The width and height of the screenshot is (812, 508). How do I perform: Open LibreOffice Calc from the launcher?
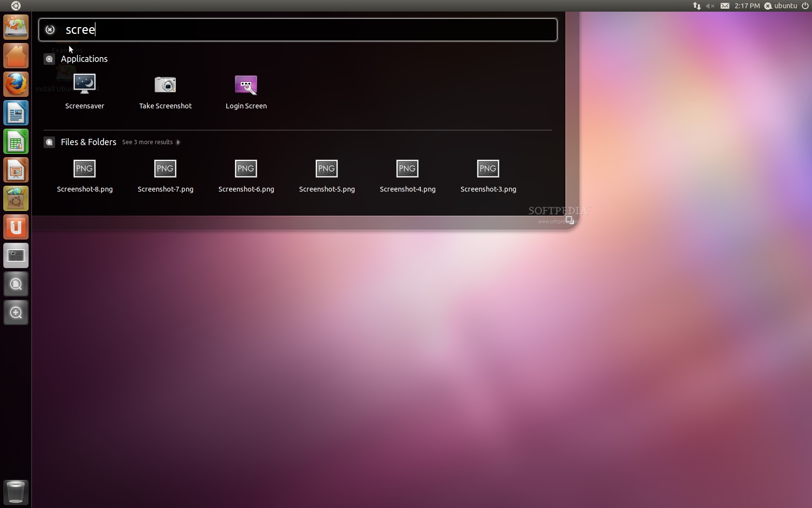pyautogui.click(x=16, y=141)
